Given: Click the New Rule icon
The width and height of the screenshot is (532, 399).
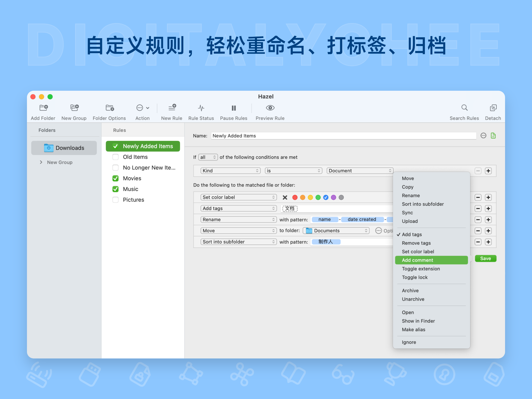Looking at the screenshot, I should coord(172,108).
